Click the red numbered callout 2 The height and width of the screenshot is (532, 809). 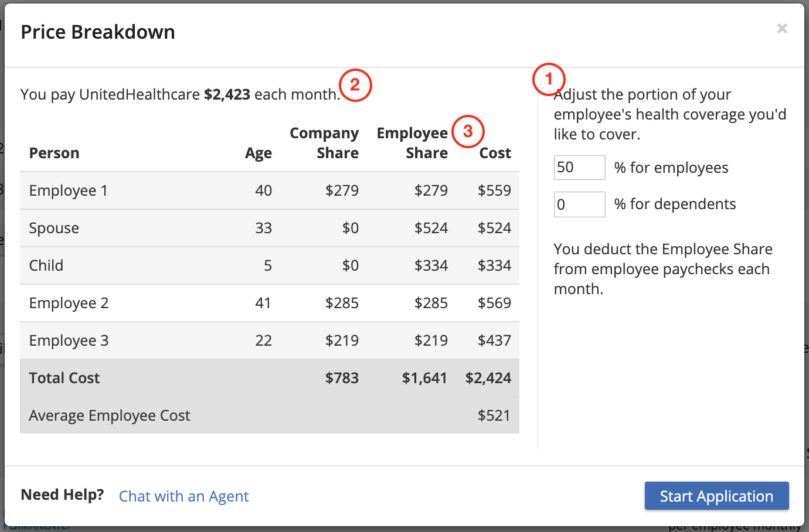click(355, 86)
